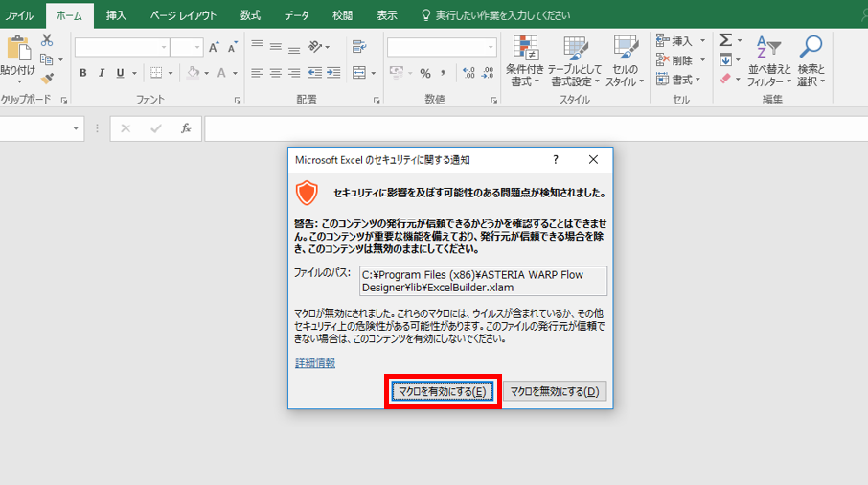Open the 詳細情報 link
Viewport: 868px width, 485px height.
point(315,362)
